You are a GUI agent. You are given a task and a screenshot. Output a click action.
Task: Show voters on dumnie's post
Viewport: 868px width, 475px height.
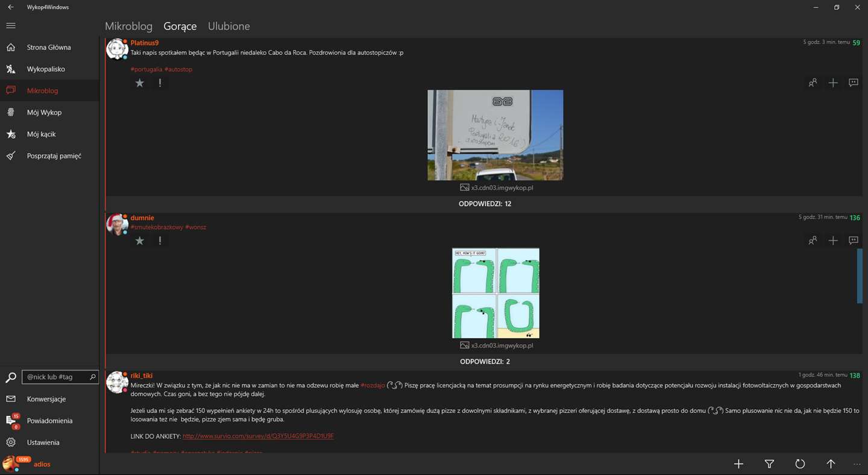[x=813, y=241]
